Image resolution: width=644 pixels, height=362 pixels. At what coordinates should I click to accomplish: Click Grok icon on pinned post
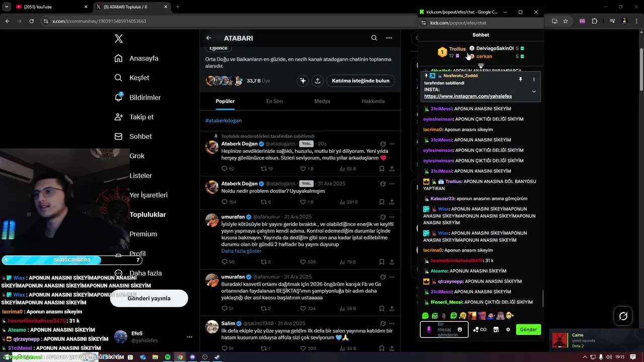coord(383,144)
